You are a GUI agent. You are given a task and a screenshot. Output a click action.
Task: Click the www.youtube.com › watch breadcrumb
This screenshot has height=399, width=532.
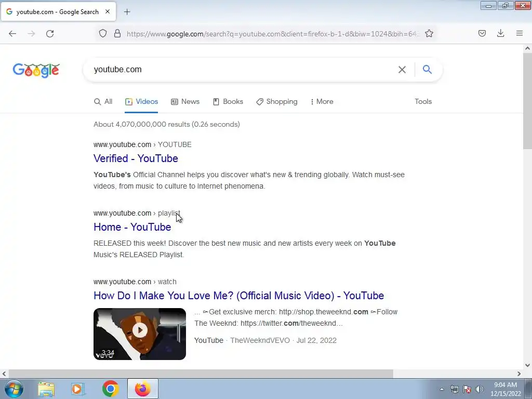point(135,282)
